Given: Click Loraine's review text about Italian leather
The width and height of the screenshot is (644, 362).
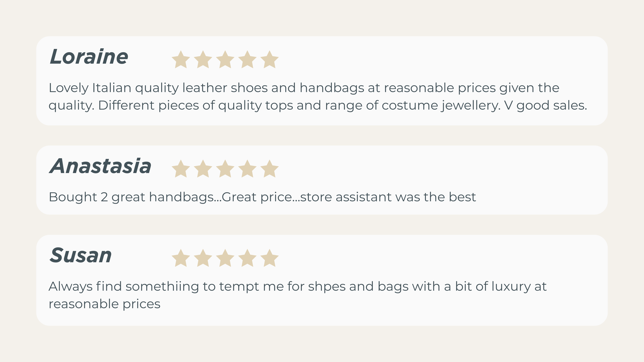Looking at the screenshot, I should (x=318, y=96).
